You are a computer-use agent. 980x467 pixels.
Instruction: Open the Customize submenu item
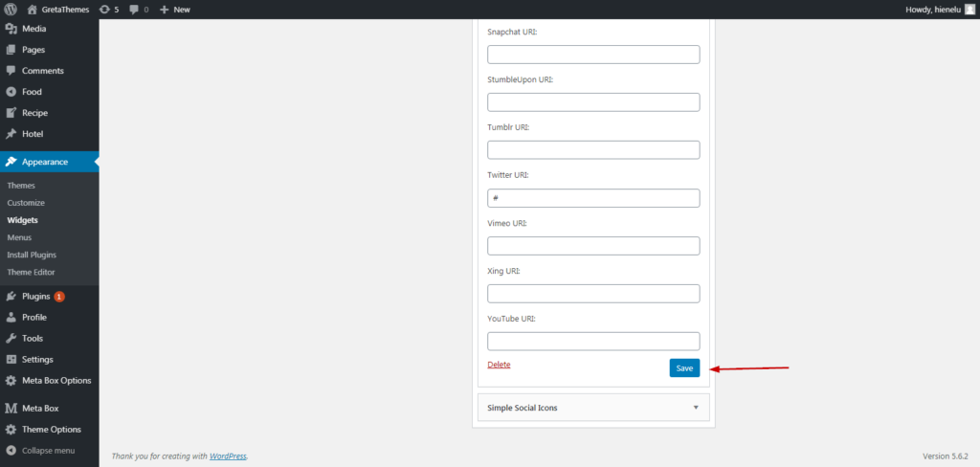(x=26, y=203)
